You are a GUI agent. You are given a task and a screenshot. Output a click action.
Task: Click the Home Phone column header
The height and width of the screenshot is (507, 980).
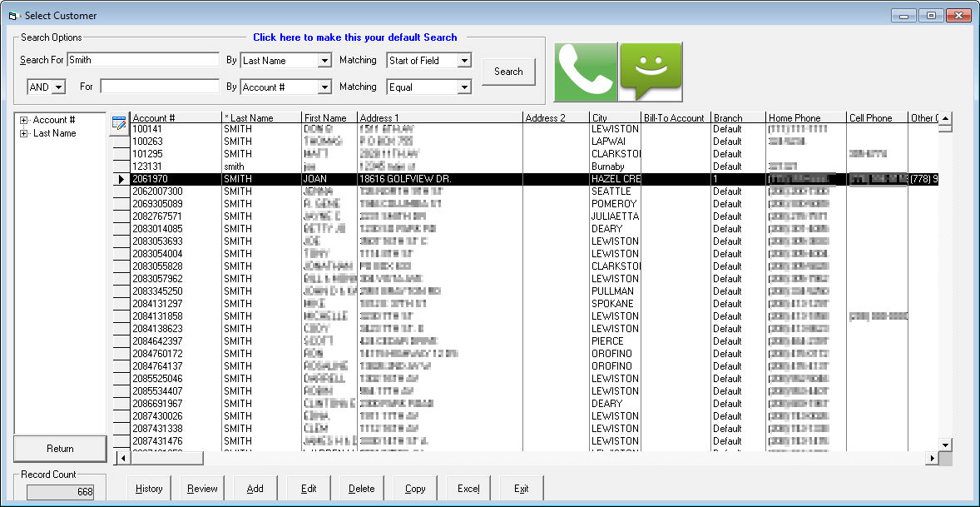(805, 117)
